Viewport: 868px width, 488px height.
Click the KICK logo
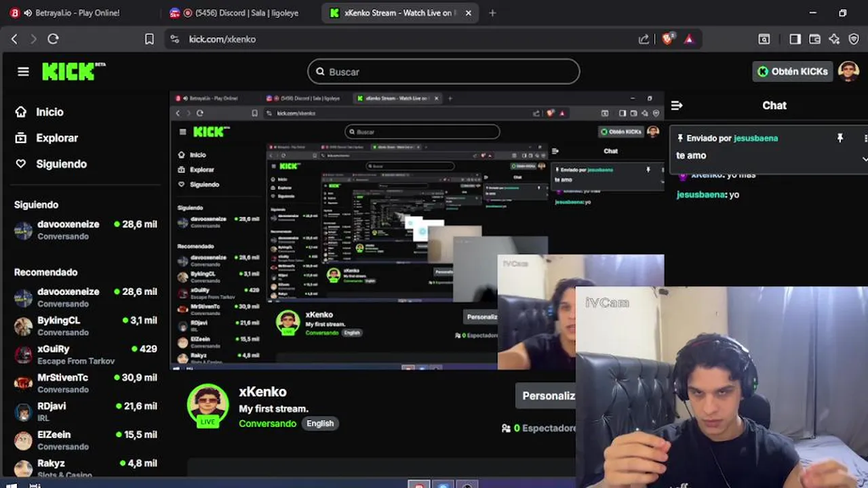point(73,71)
